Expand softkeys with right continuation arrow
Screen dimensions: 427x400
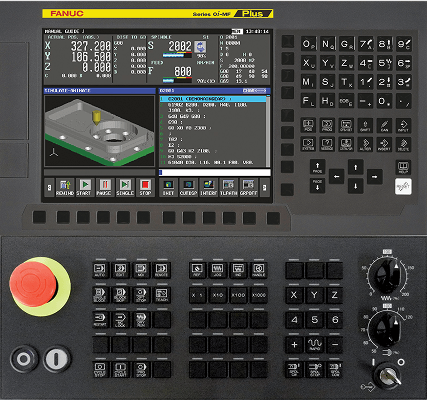pos(264,188)
